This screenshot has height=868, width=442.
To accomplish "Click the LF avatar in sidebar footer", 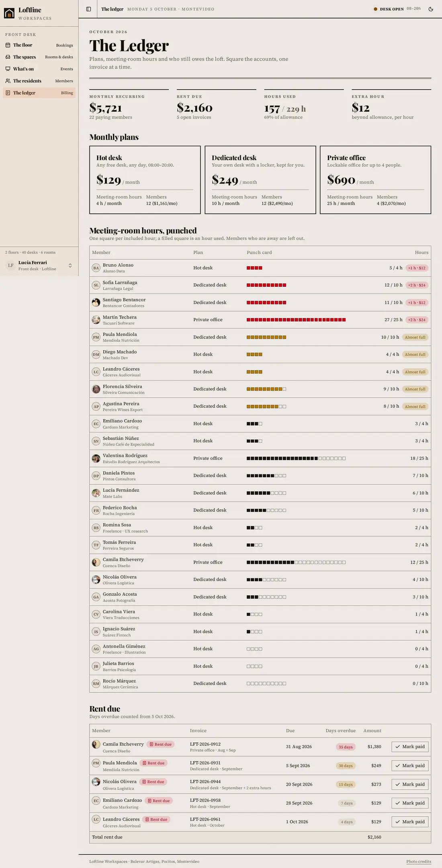I will [10, 266].
